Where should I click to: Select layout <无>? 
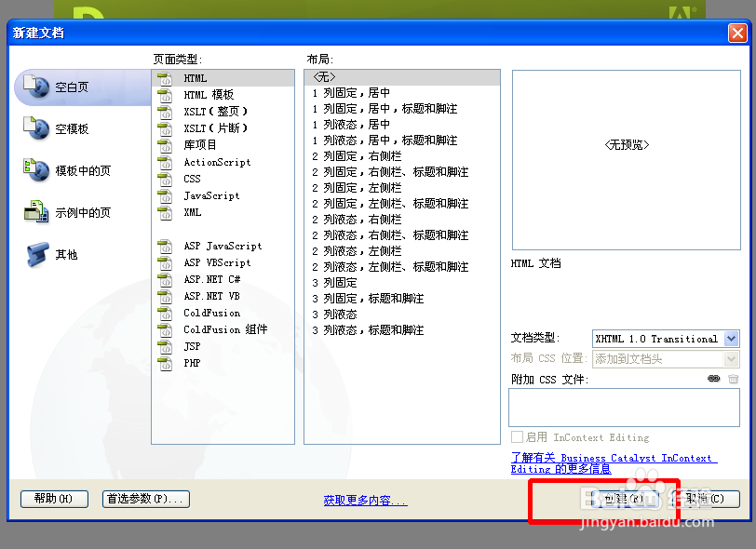click(x=402, y=77)
